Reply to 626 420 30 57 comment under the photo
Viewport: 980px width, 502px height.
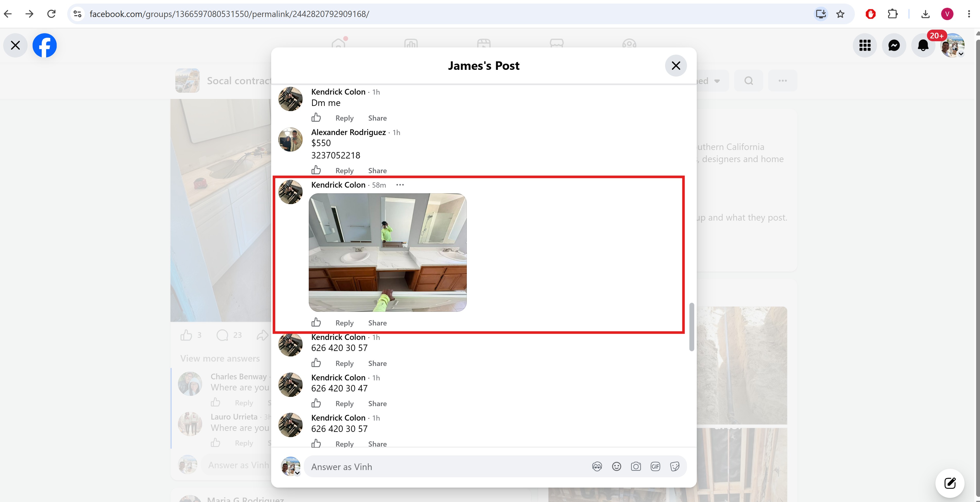[344, 363]
